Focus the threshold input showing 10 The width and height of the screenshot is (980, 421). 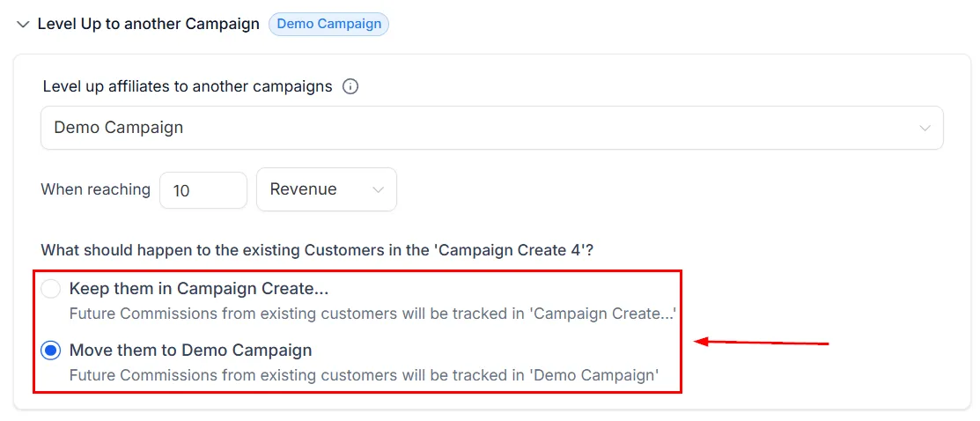click(x=203, y=190)
